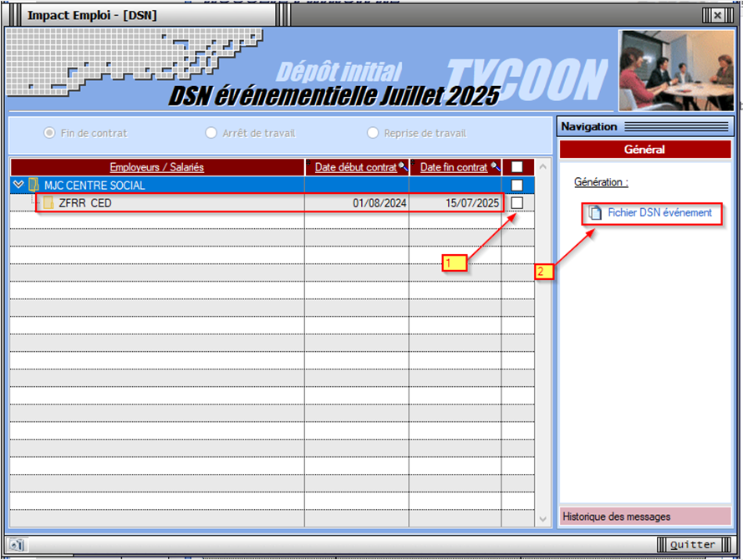Toggle the select-all checkbox in table header
The height and width of the screenshot is (560, 743).
click(x=517, y=167)
